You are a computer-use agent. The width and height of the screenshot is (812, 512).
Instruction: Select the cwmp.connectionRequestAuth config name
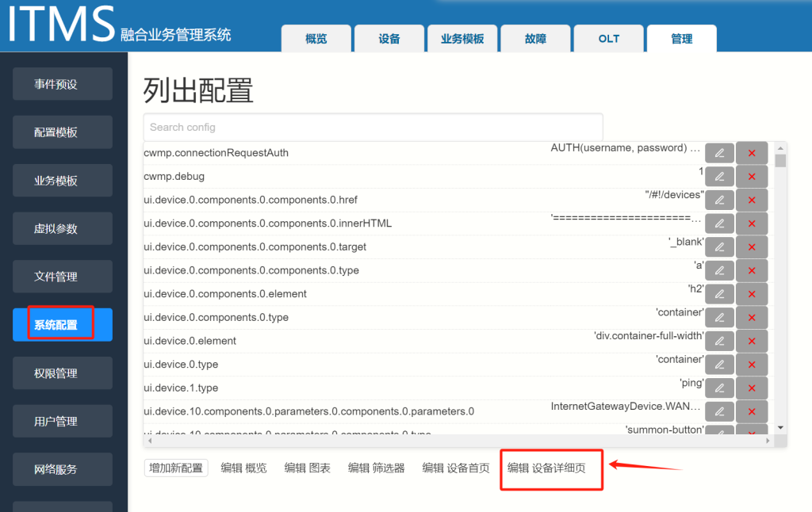point(216,153)
